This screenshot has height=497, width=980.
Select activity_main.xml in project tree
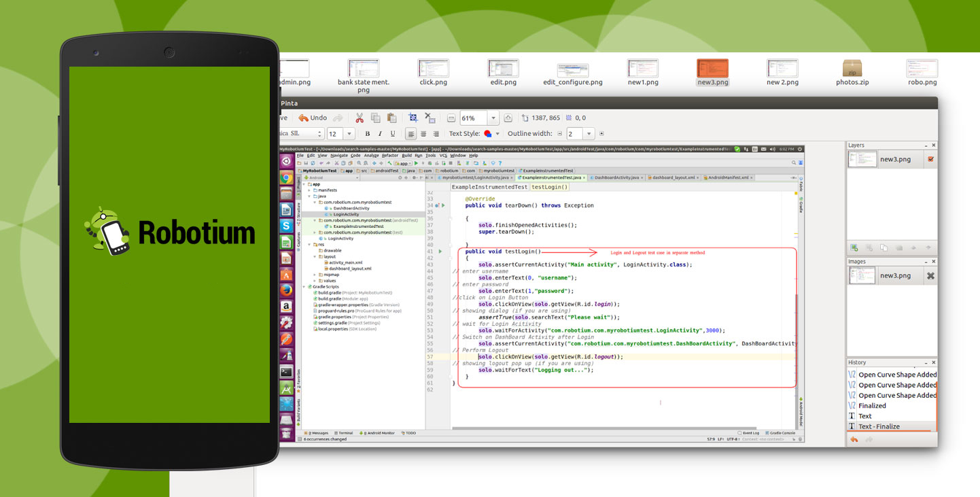click(343, 262)
